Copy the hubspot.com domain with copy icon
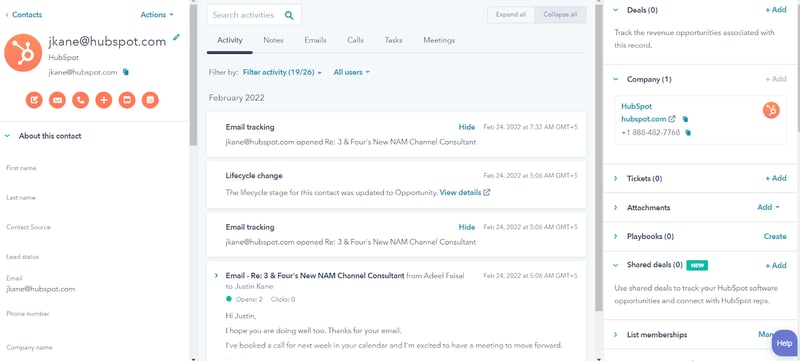The image size is (800, 361). click(685, 119)
